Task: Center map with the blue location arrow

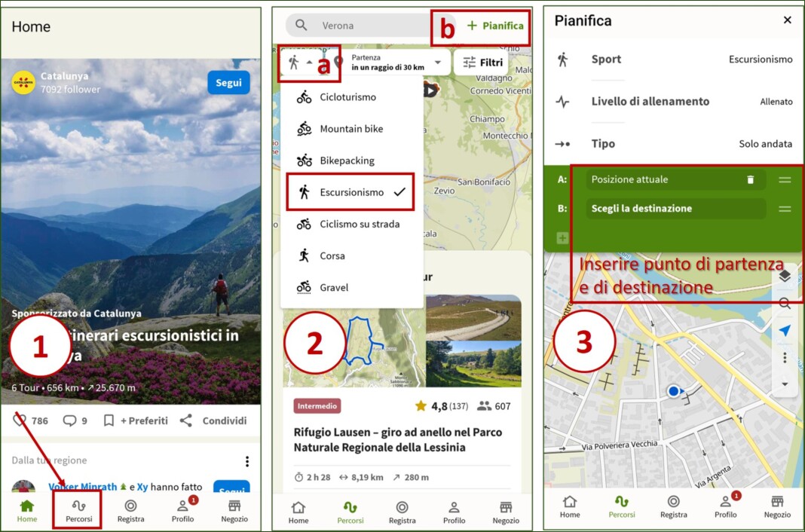Action: click(785, 330)
